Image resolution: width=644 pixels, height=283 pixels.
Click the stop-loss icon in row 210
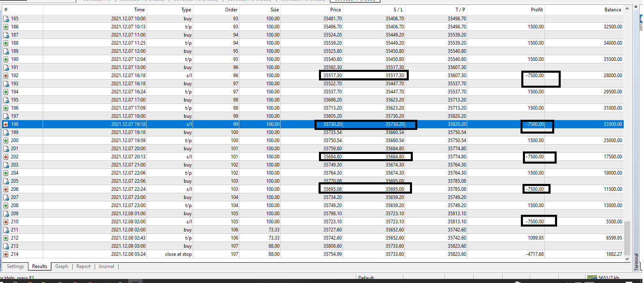6,222
